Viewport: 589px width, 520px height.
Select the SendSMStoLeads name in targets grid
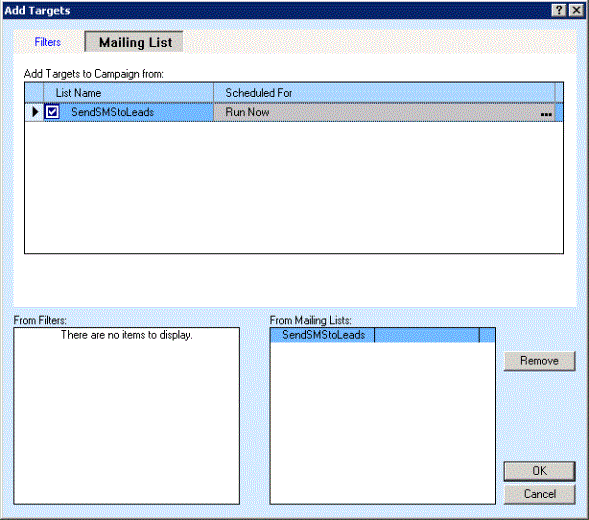click(x=112, y=112)
